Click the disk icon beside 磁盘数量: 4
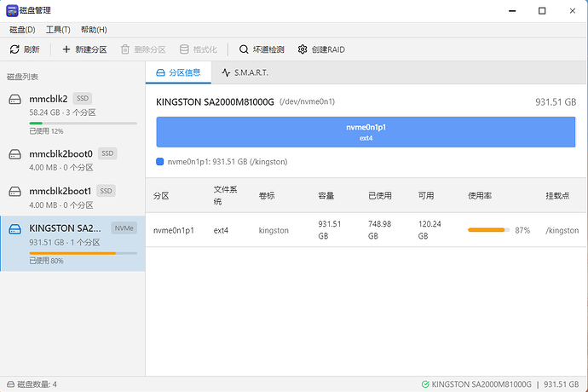Image resolution: width=588 pixels, height=392 pixels. 11,384
